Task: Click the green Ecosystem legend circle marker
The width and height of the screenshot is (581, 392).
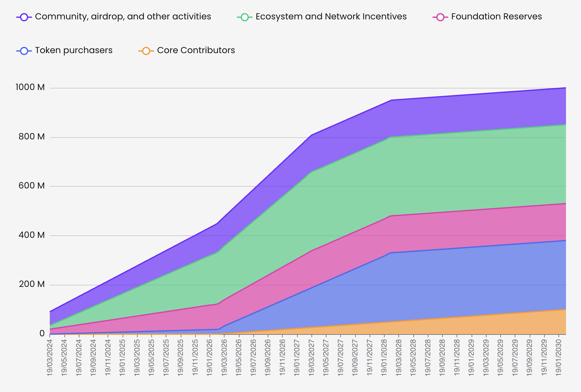Action: tap(245, 17)
